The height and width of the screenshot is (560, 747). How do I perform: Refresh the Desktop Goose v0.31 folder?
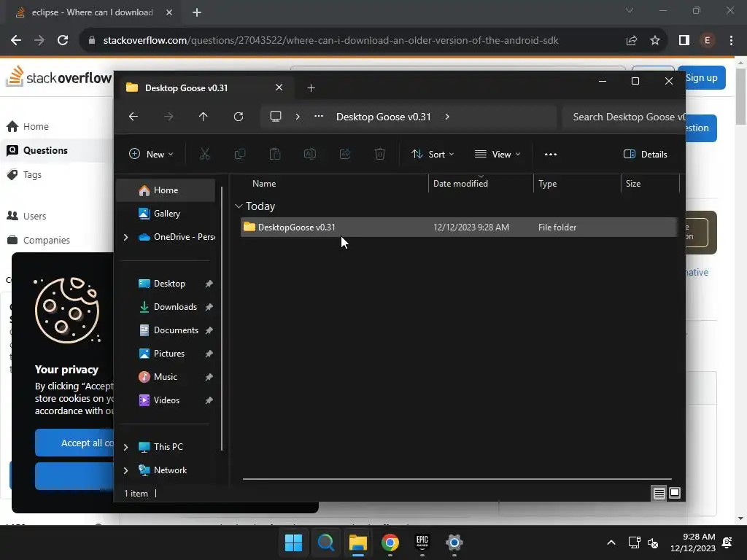[239, 117]
